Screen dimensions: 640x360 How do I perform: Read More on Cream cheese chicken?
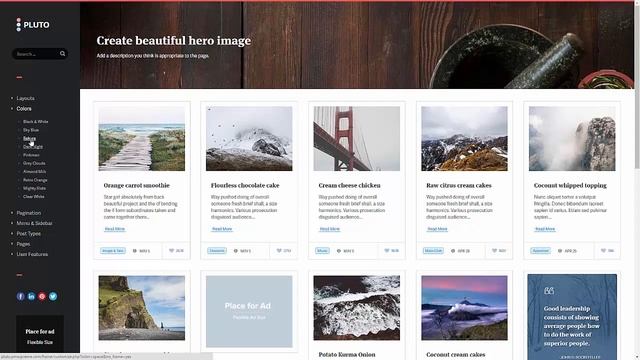[330, 229]
